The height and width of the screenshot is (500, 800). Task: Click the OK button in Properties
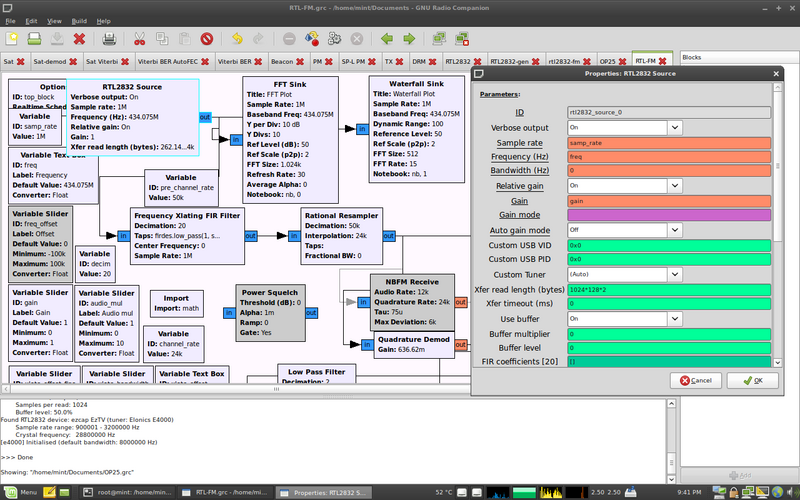(751, 380)
